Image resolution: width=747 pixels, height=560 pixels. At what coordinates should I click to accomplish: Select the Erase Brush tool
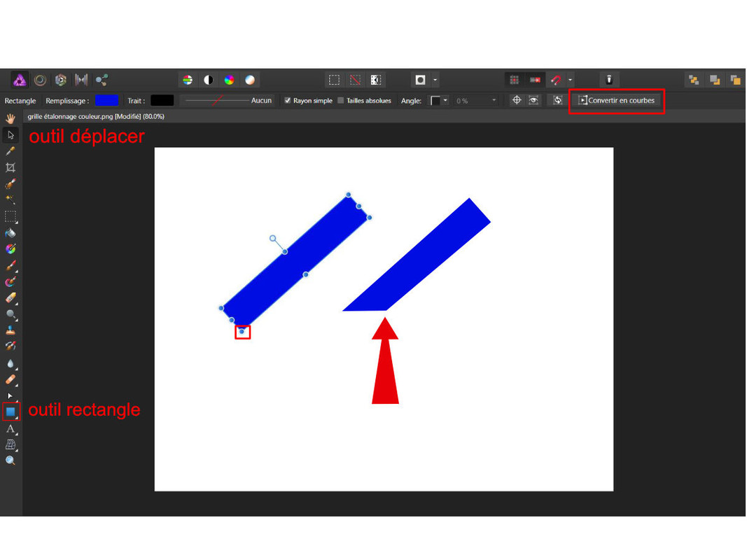(11, 298)
